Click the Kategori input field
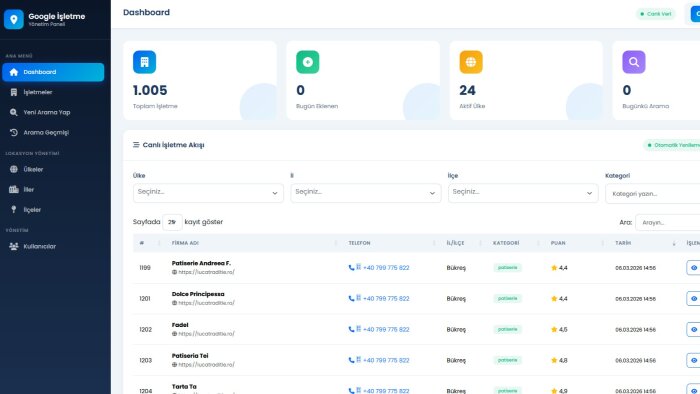The height and width of the screenshot is (394, 700). (x=653, y=194)
